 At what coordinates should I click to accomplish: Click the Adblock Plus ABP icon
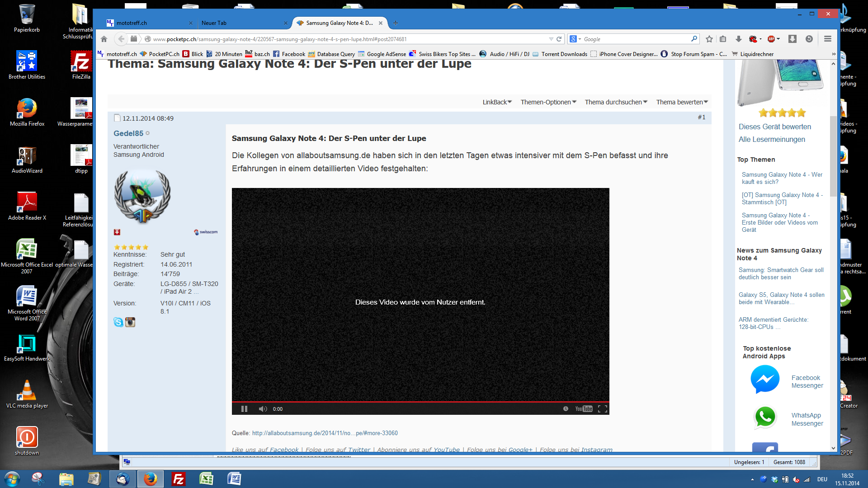pyautogui.click(x=771, y=39)
